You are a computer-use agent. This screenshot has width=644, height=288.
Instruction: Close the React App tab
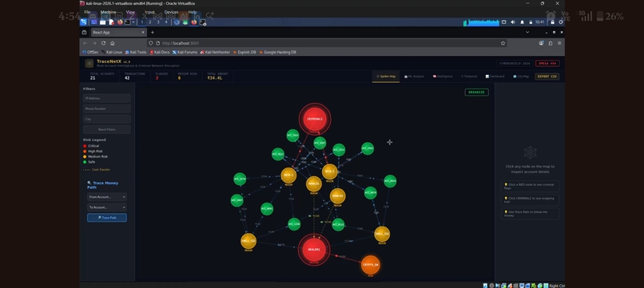coord(143,33)
